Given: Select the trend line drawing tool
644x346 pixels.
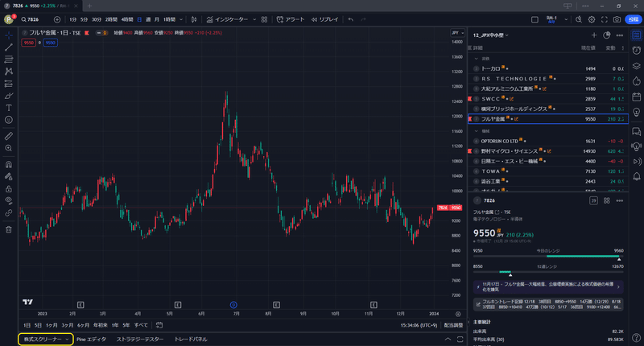Looking at the screenshot, I should pyautogui.click(x=9, y=47).
